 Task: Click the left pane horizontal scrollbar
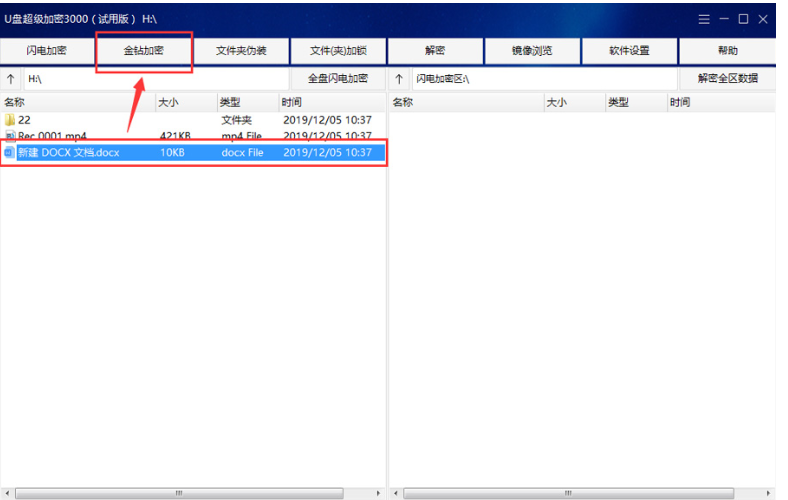180,493
